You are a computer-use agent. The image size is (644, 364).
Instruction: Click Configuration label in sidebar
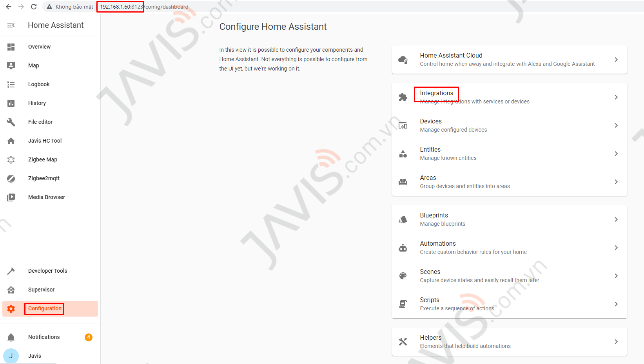45,308
